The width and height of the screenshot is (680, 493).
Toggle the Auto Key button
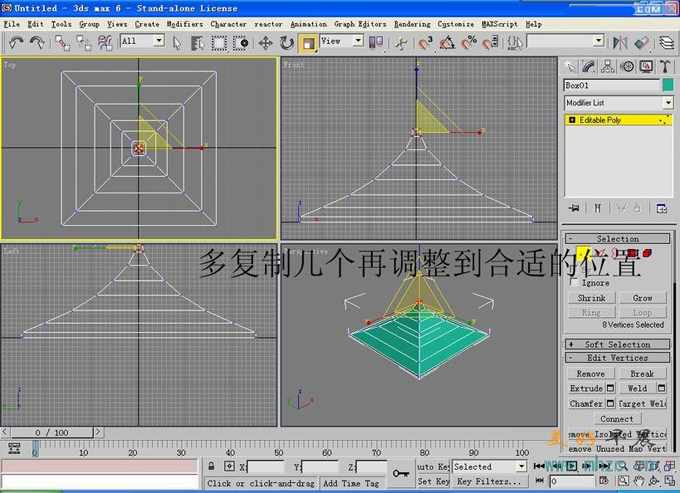432,467
